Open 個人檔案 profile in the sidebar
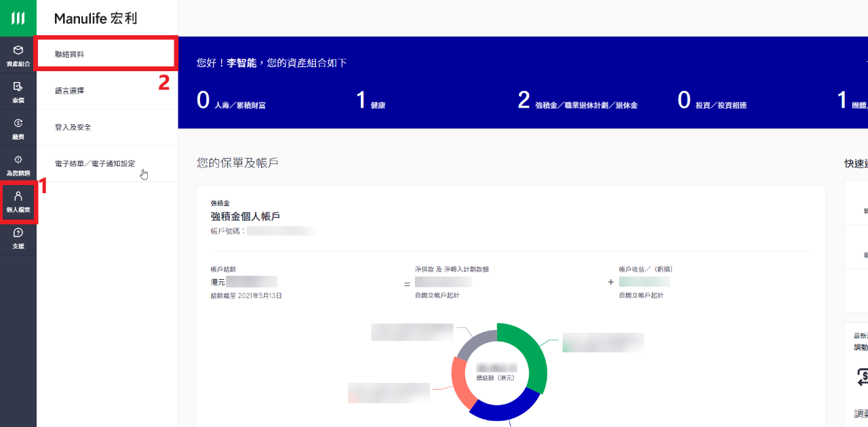The height and width of the screenshot is (427, 868). point(18,202)
